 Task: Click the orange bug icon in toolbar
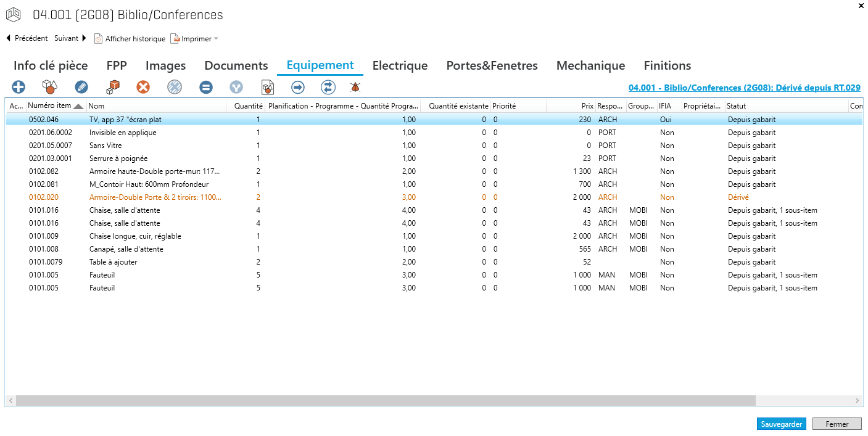[355, 88]
